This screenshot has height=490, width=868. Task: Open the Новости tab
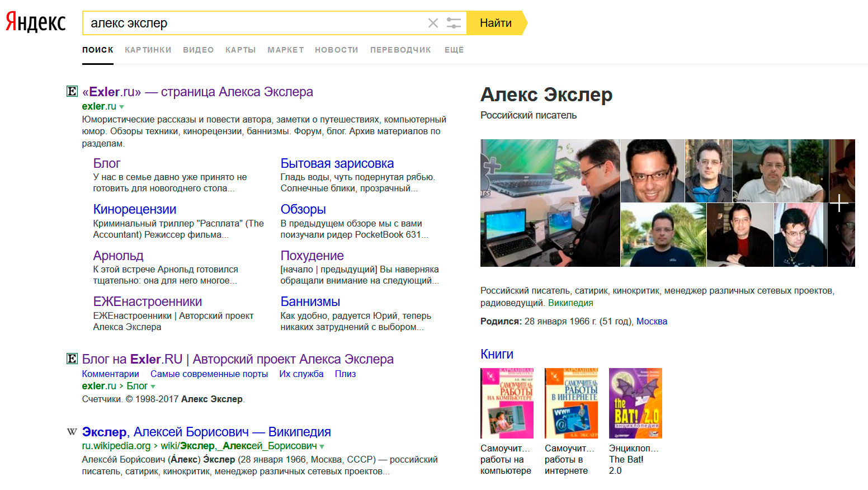336,50
